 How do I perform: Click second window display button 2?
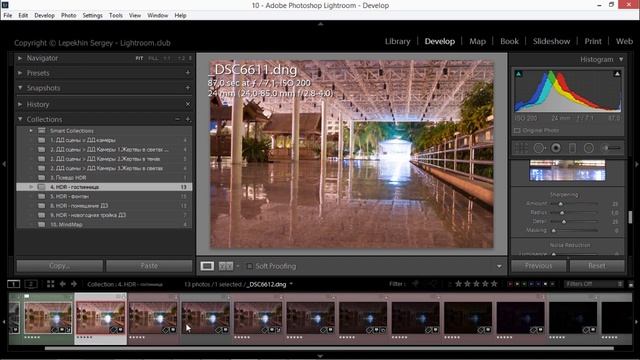31,284
